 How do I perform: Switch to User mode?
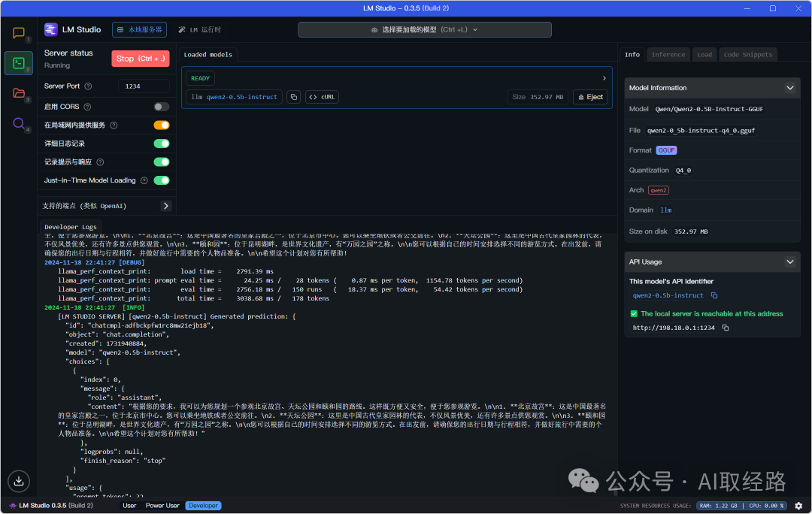(x=129, y=506)
